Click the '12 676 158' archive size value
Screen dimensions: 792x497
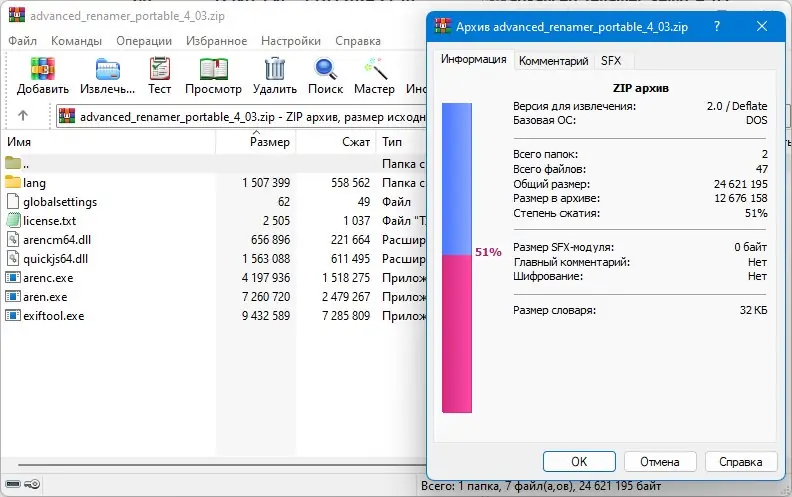point(740,198)
